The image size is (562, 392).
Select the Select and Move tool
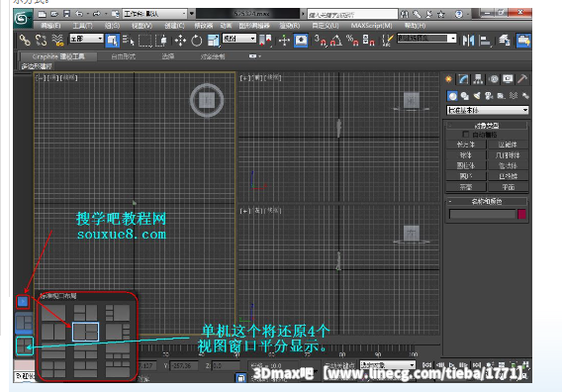tap(180, 41)
